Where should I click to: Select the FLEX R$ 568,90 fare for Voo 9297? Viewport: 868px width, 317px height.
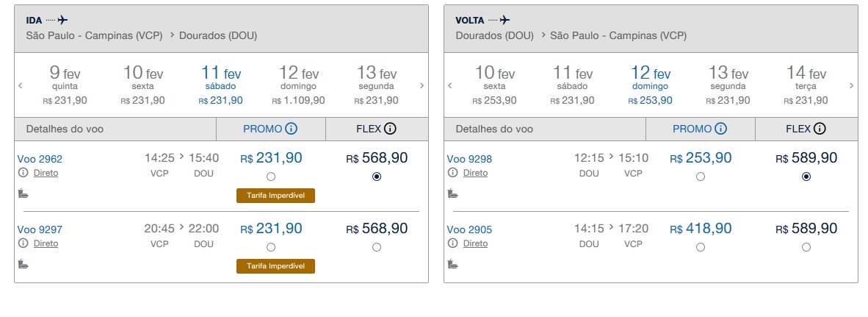[377, 247]
